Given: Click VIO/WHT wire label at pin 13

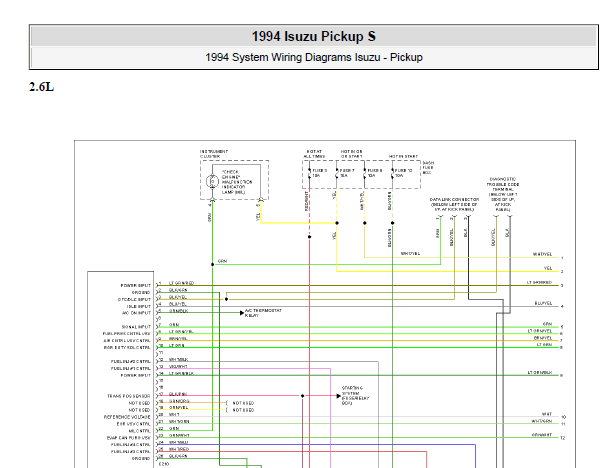Looking at the screenshot, I should pos(178,366).
